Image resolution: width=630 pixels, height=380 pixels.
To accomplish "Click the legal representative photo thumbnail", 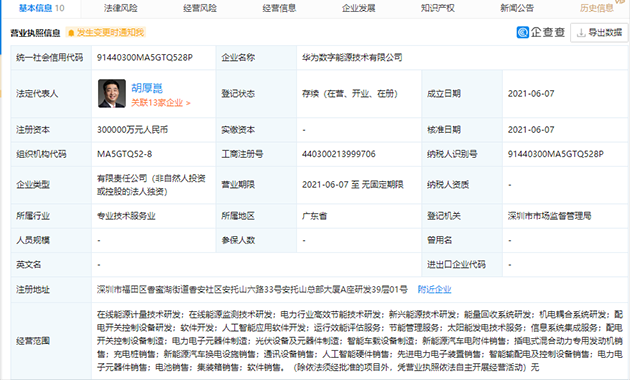I will click(x=112, y=94).
